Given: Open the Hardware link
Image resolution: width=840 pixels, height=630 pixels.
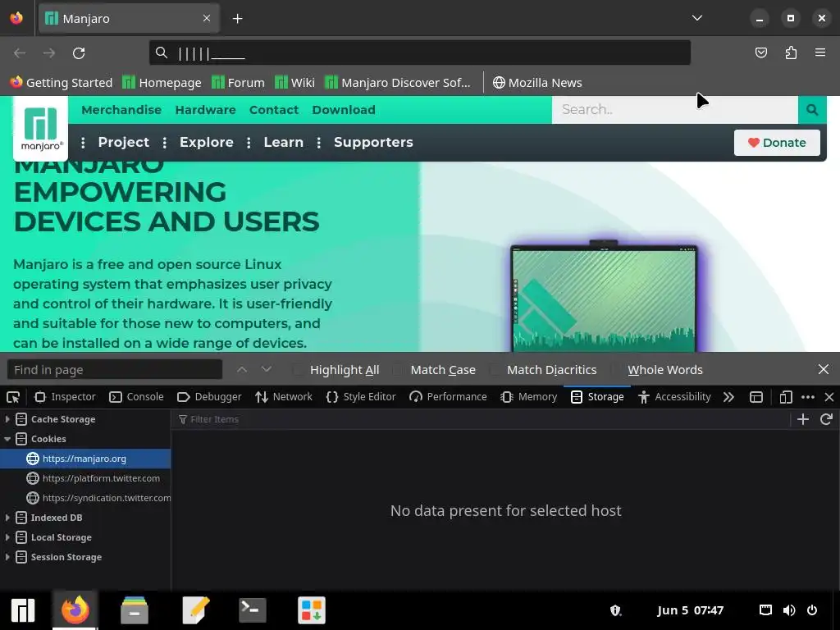Looking at the screenshot, I should pos(205,110).
